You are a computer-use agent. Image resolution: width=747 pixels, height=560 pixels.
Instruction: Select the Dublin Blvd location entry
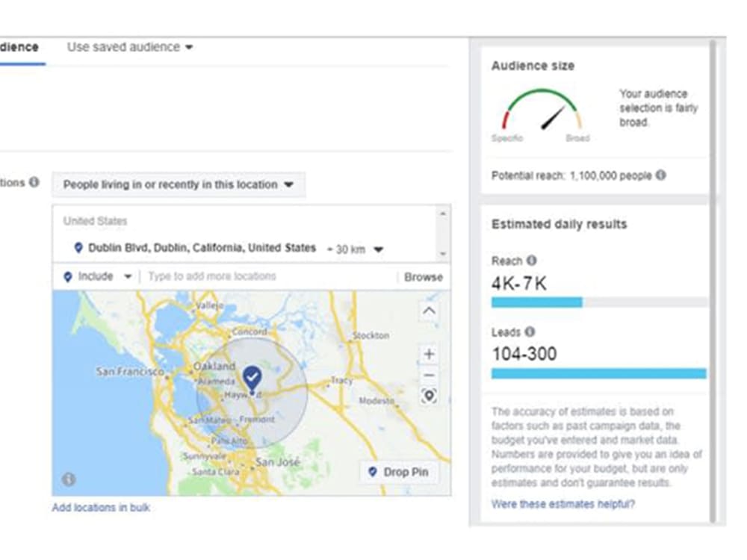point(196,248)
